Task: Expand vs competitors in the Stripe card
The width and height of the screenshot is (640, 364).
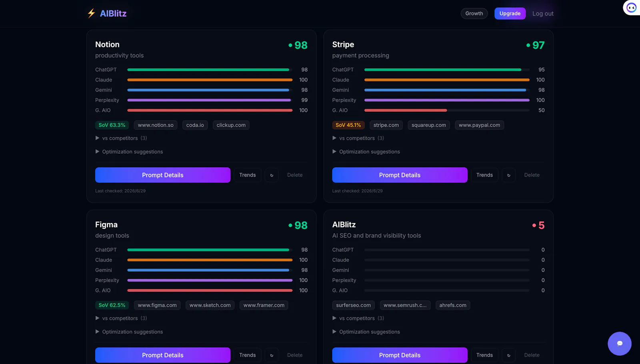Action: pyautogui.click(x=358, y=138)
